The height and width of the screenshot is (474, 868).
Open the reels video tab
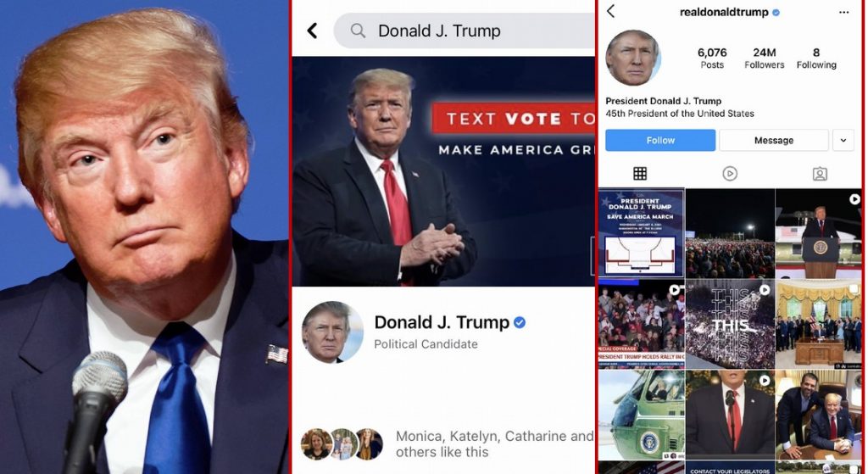(x=730, y=174)
